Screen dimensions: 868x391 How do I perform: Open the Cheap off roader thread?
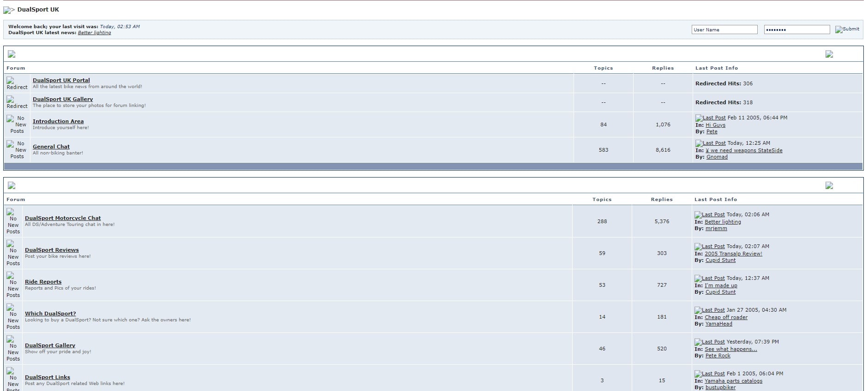(726, 317)
